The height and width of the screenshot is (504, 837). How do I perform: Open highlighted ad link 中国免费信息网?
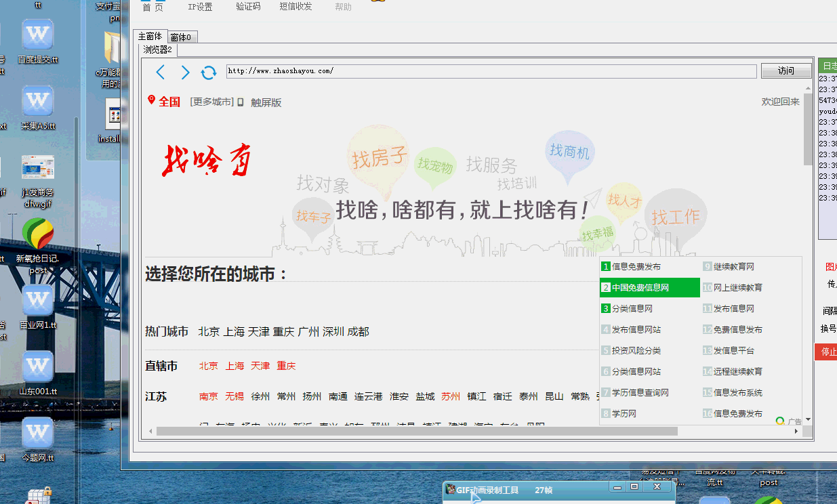coord(649,288)
